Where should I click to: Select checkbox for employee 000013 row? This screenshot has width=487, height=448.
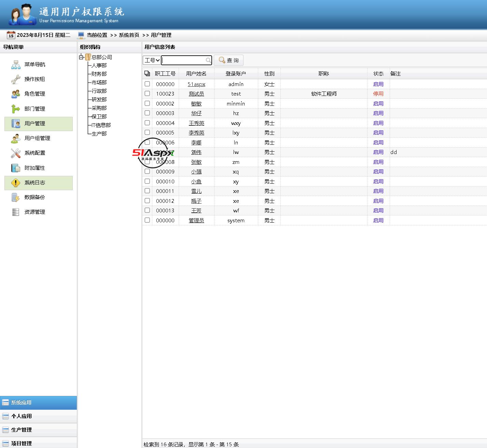(147, 210)
